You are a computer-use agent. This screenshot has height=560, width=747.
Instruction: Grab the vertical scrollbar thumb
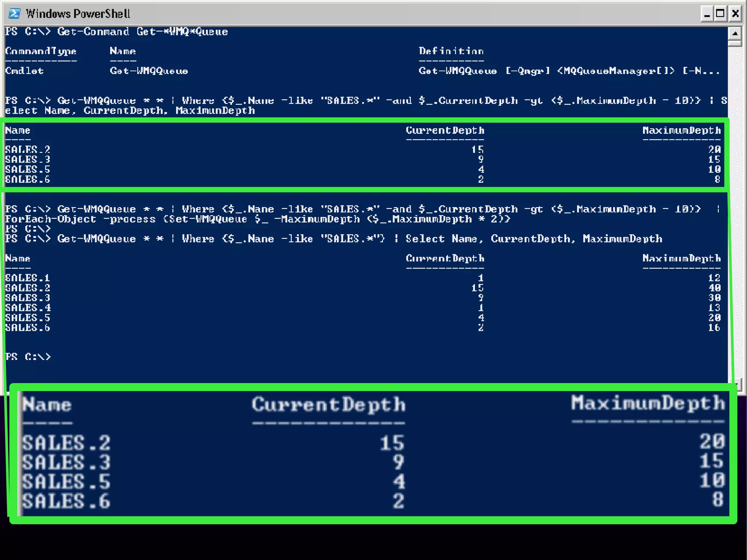(x=735, y=43)
